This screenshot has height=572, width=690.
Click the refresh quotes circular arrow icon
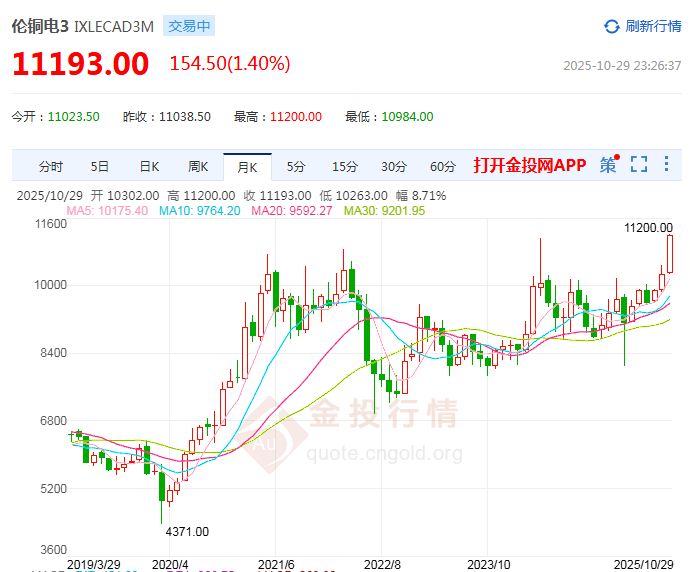612,26
